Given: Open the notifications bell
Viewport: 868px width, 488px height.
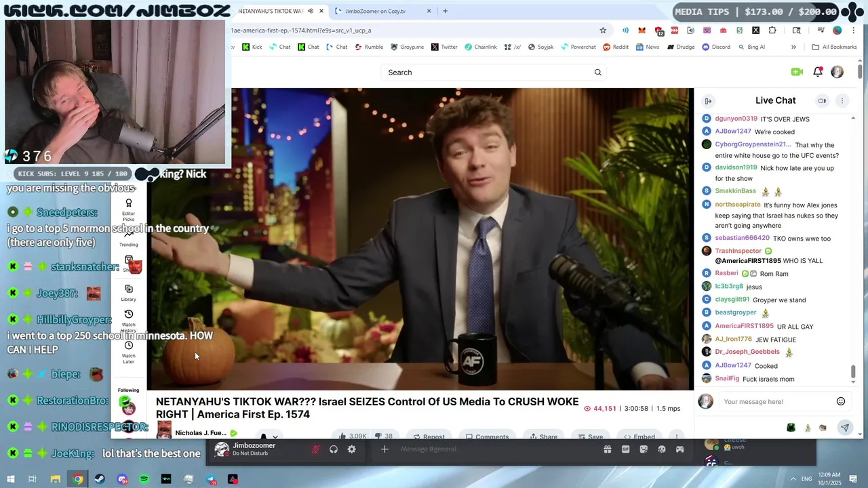Looking at the screenshot, I should pos(818,72).
